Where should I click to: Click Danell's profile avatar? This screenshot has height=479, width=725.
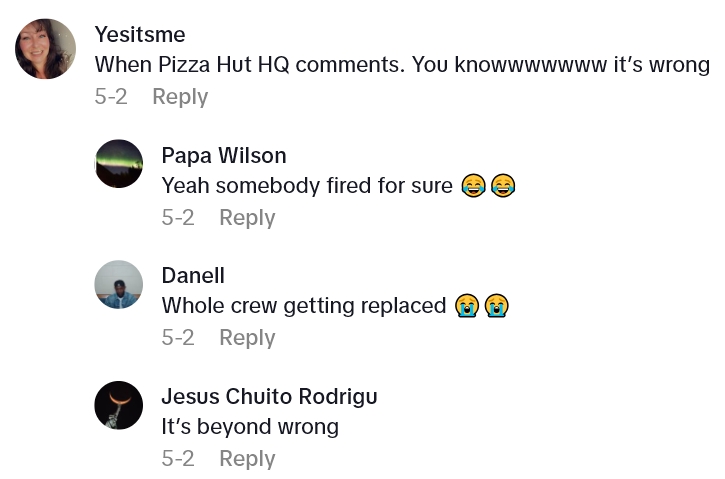tap(119, 284)
